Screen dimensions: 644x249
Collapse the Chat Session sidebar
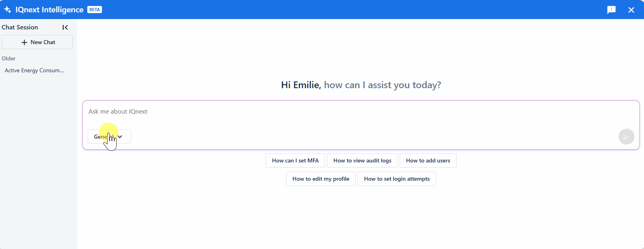(x=65, y=27)
